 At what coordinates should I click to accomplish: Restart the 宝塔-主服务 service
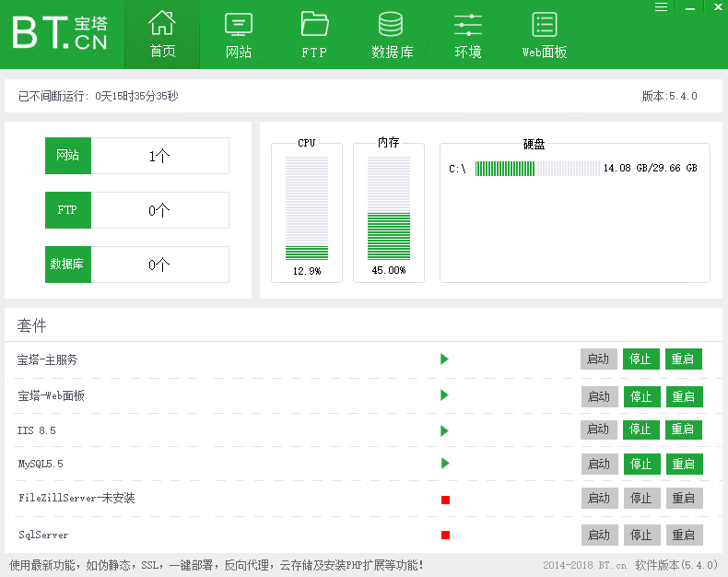(x=684, y=359)
